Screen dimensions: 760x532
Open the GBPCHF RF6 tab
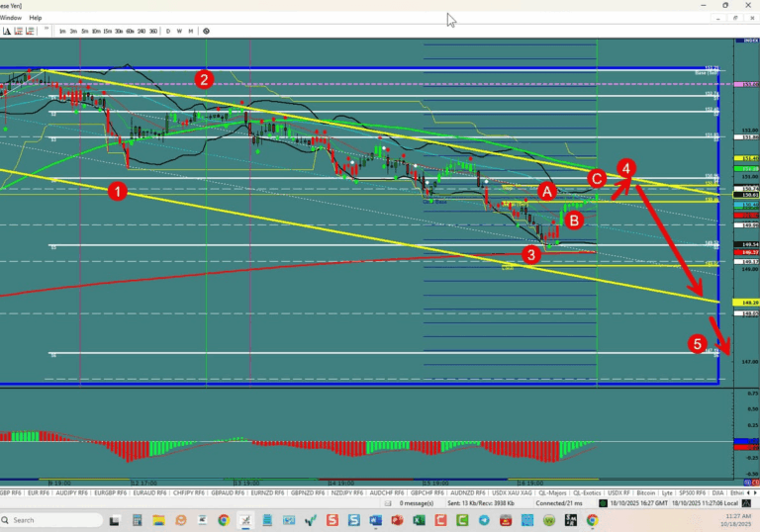coord(427,492)
